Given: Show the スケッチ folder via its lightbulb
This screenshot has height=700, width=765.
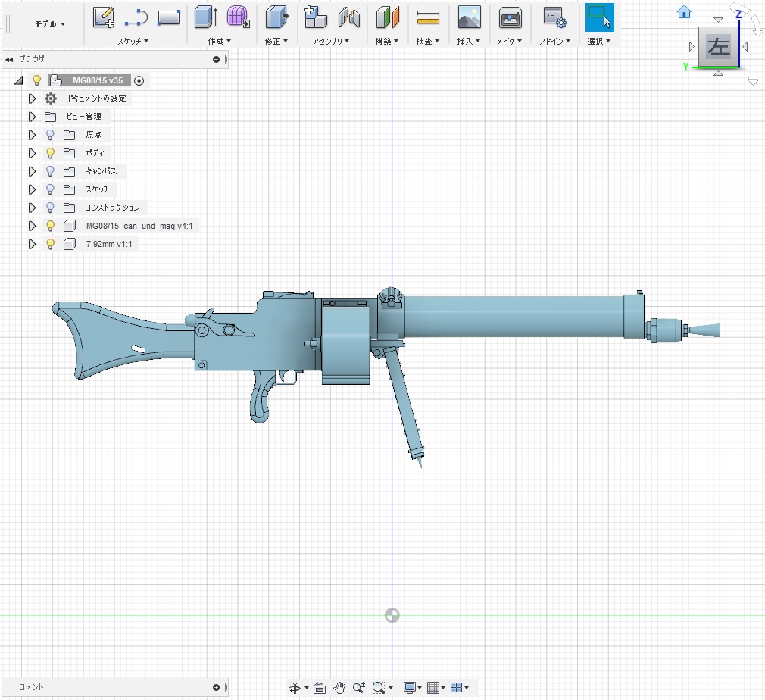Looking at the screenshot, I should pyautogui.click(x=51, y=189).
